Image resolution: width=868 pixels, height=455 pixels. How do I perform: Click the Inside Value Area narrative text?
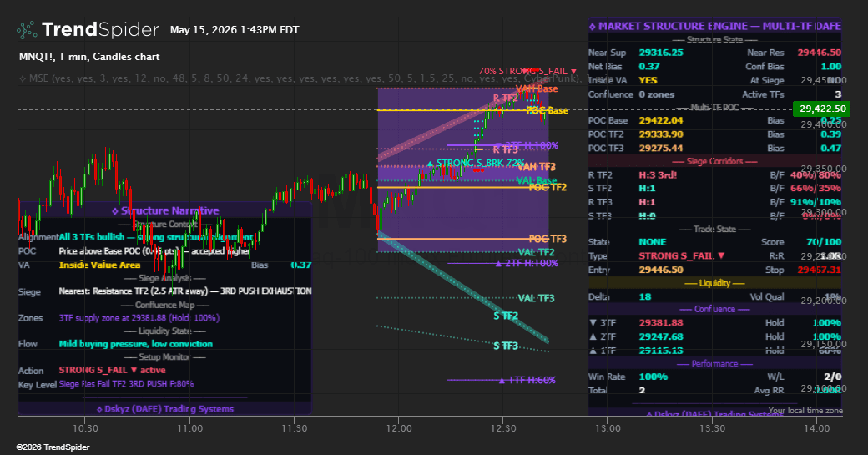coord(99,265)
